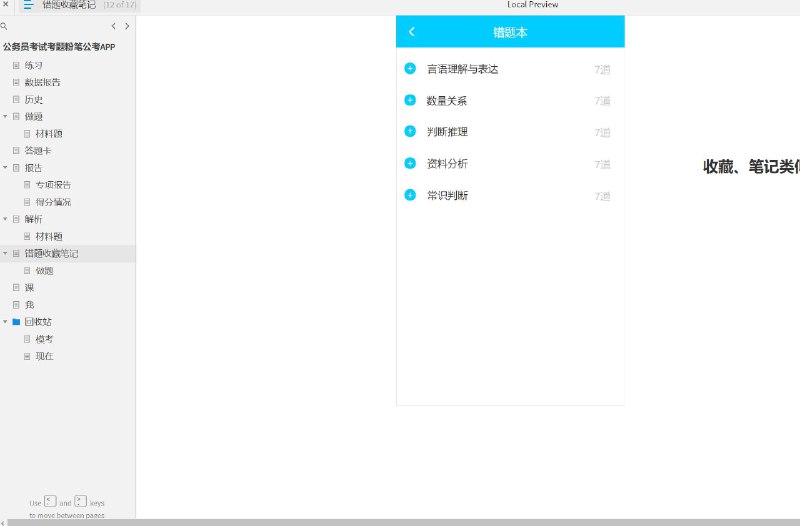This screenshot has height=526, width=800.
Task: Click the page icon beside 课
Action: 16,287
